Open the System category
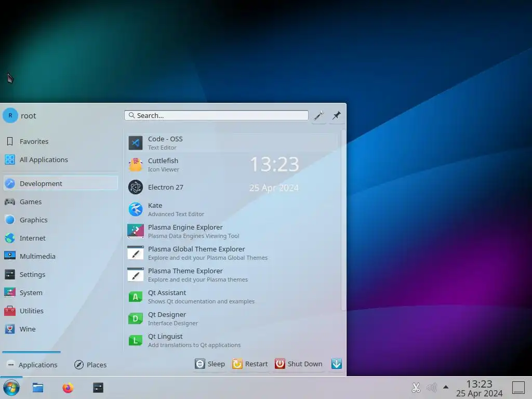Screen dimensions: 532x399 [x=60, y=292]
